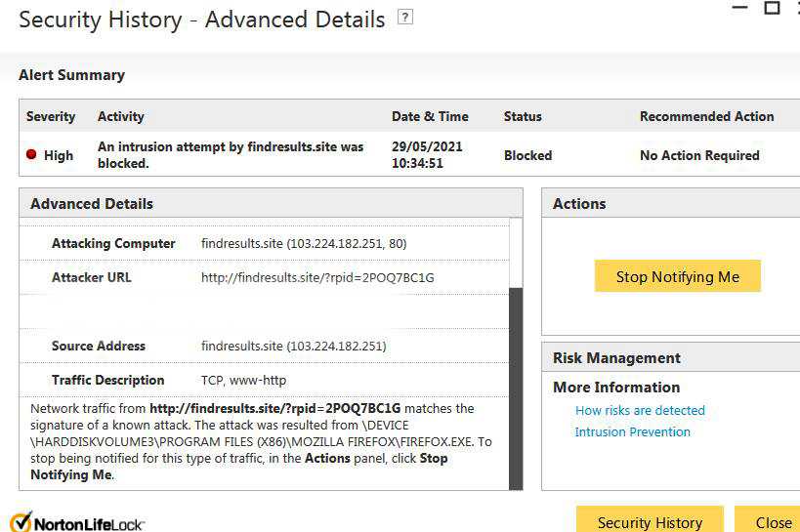Click the Date & Time column header

click(430, 116)
